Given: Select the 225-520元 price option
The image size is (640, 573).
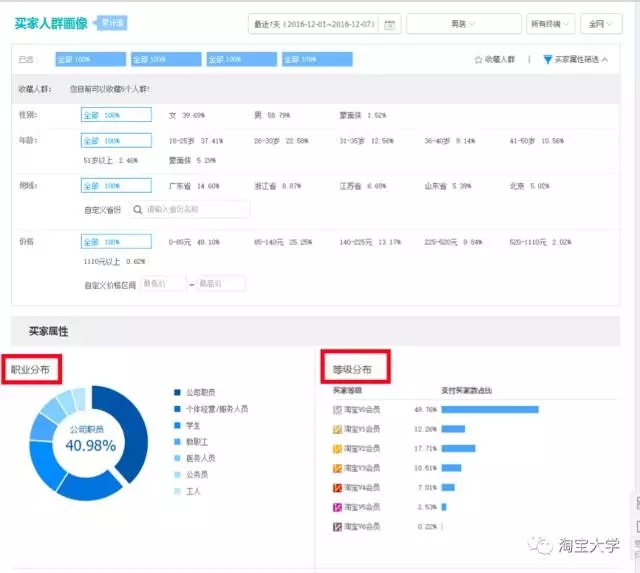Looking at the screenshot, I should point(453,242).
